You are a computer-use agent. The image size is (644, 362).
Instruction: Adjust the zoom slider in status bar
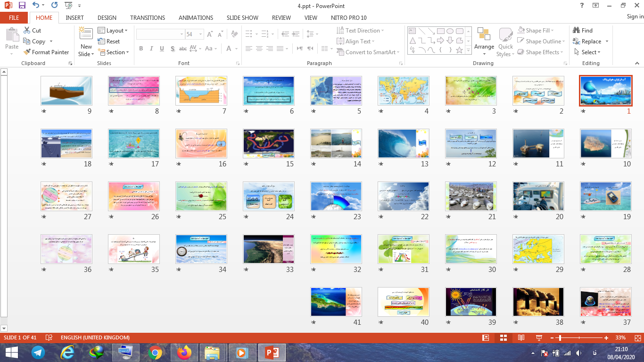click(560, 338)
